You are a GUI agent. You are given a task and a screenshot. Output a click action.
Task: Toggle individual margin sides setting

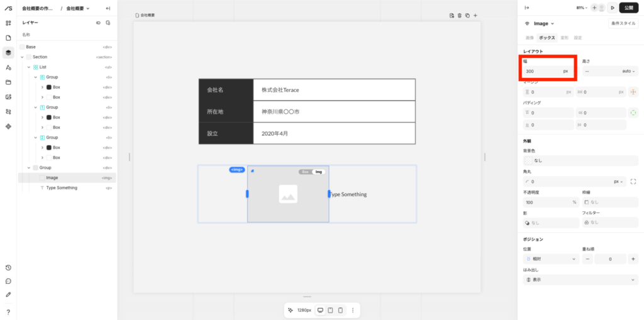633,92
